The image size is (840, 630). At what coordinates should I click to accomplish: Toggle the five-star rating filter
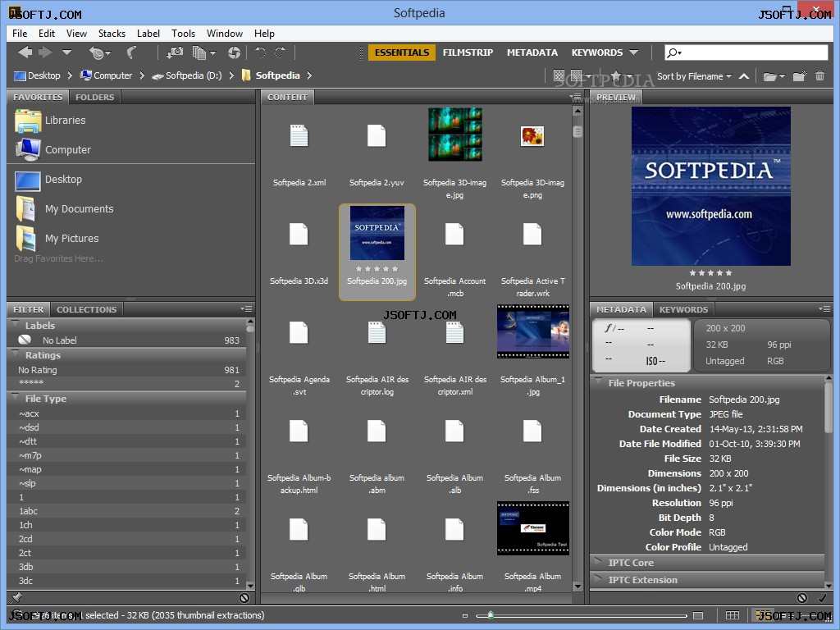click(127, 384)
